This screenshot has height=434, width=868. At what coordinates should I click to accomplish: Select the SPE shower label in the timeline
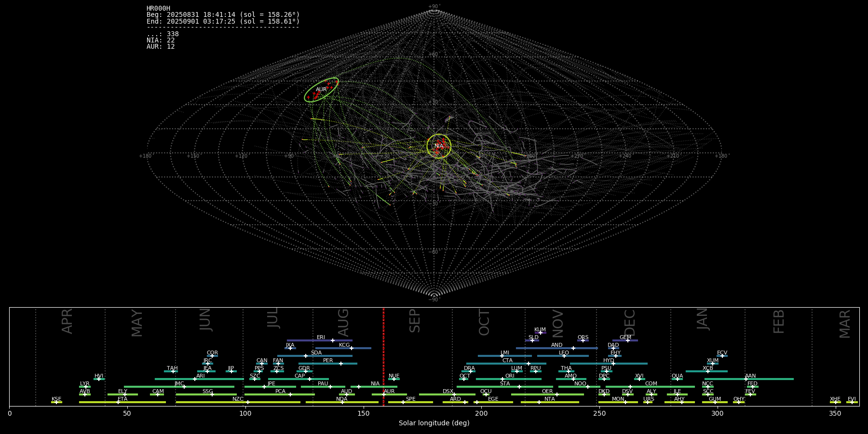click(x=410, y=399)
